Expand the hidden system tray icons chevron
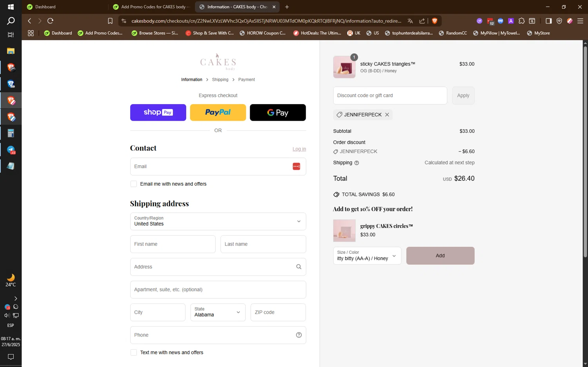This screenshot has width=588, height=367. 15,298
